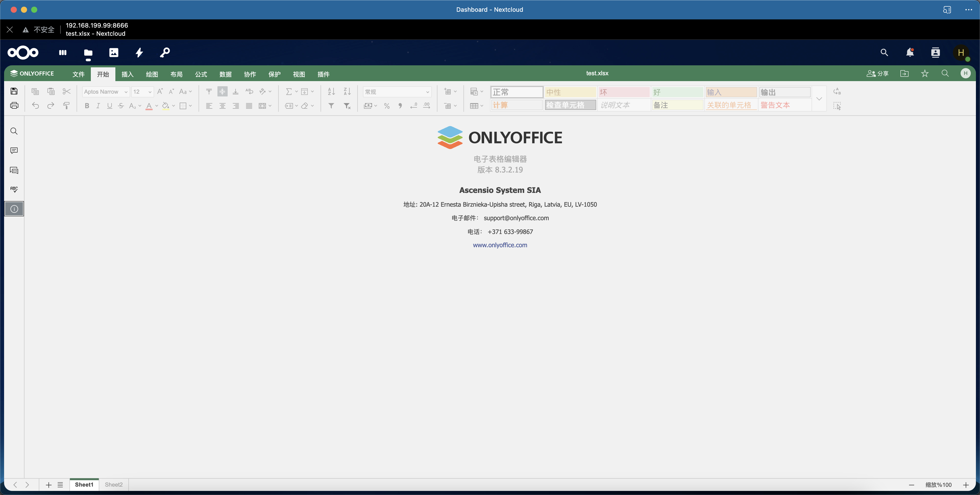Screen dimensions: 980x495
Task: Increase font size with larger A icon
Action: pos(160,91)
